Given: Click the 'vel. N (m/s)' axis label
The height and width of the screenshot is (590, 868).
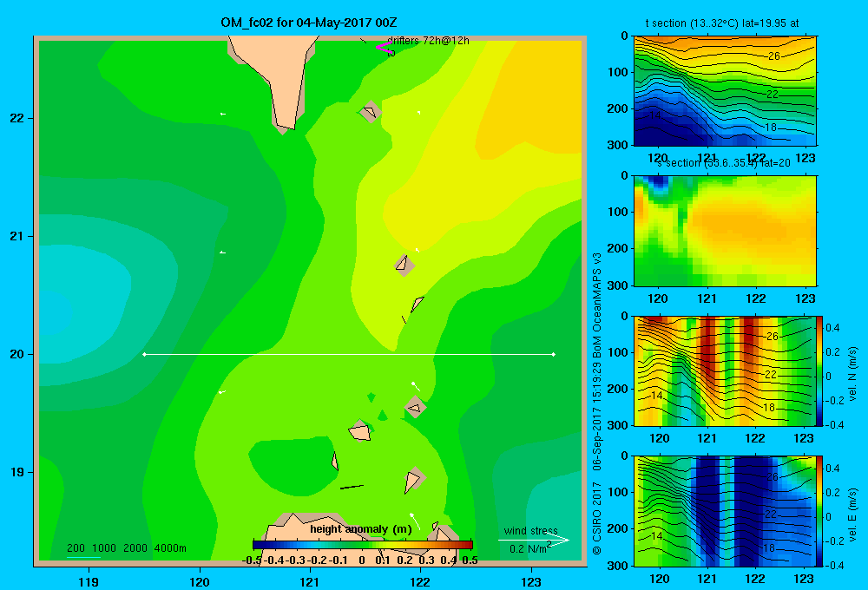Looking at the screenshot, I should pos(852,374).
